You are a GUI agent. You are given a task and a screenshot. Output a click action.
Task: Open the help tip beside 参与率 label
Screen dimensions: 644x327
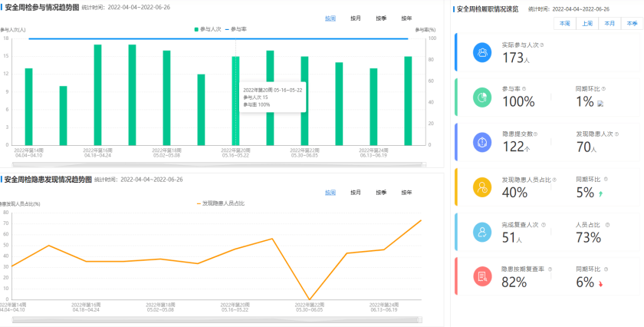coord(524,89)
